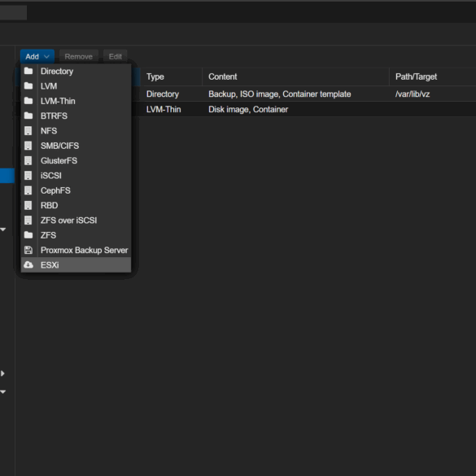Select LVM-Thin from the Add menu
Screen dimensions: 476x476
point(76,101)
